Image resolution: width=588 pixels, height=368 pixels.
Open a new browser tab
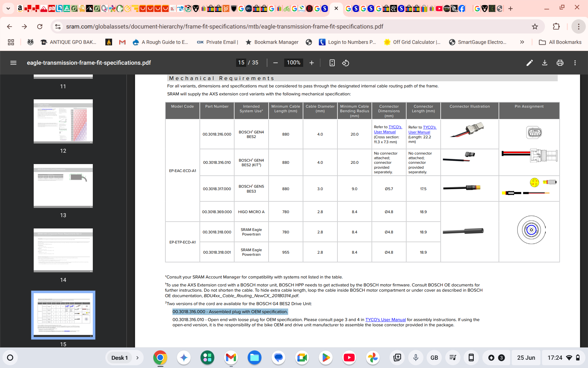click(x=510, y=9)
